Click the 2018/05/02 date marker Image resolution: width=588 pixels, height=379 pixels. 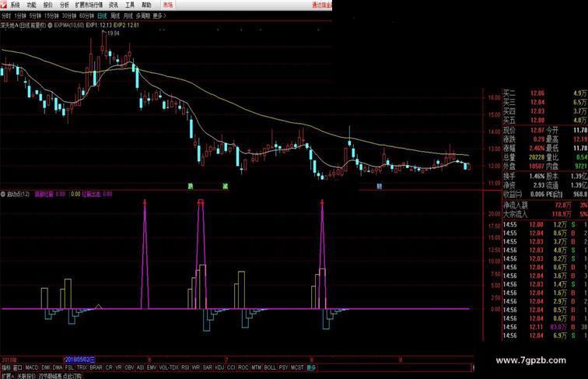pyautogui.click(x=79, y=360)
